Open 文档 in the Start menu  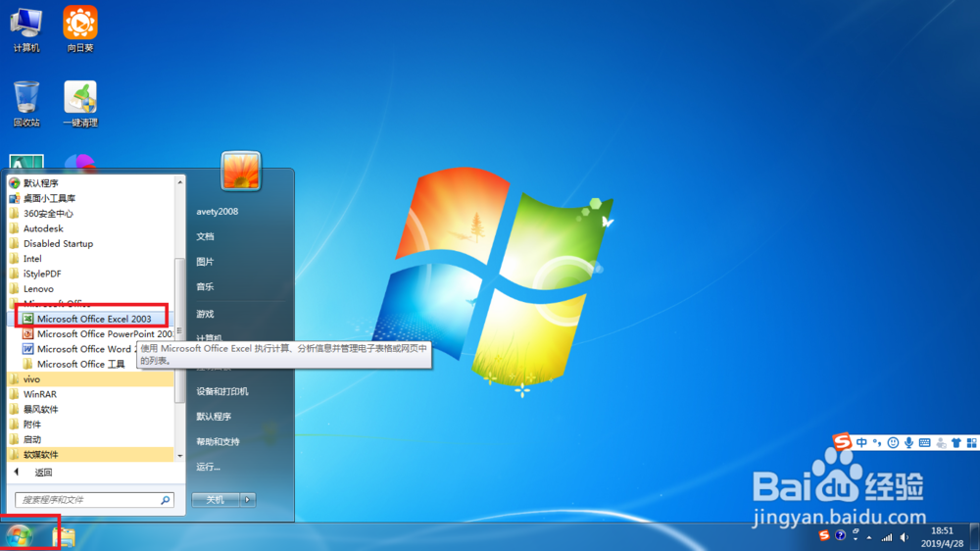[x=205, y=236]
